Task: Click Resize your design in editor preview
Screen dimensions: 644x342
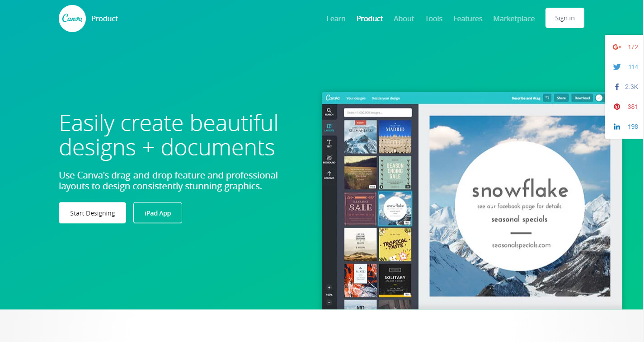Action: 386,98
